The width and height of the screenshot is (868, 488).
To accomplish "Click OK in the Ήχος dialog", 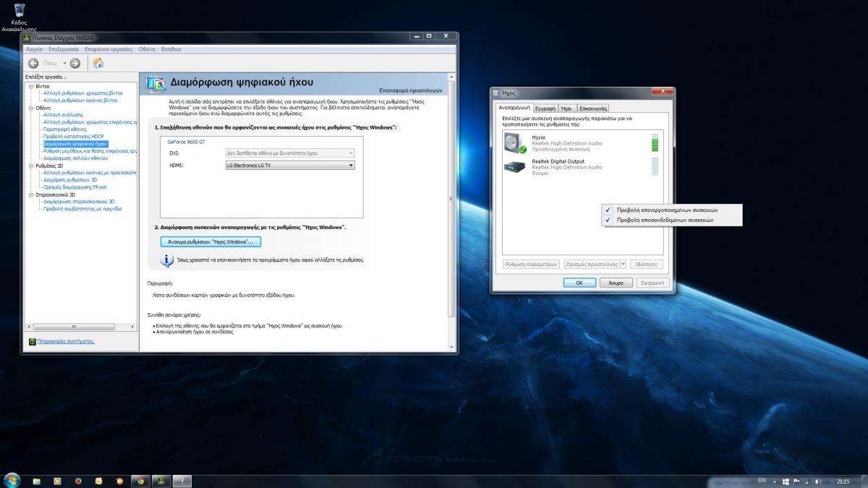I will pyautogui.click(x=579, y=283).
